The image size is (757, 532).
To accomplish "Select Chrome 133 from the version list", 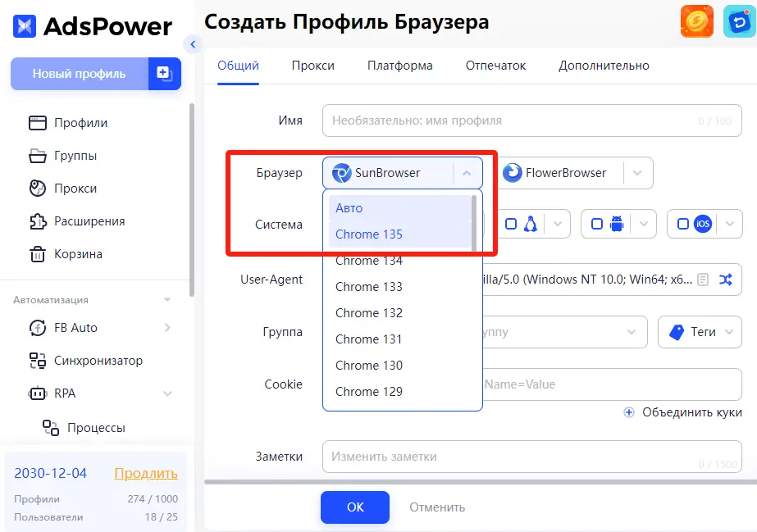I will point(369,287).
